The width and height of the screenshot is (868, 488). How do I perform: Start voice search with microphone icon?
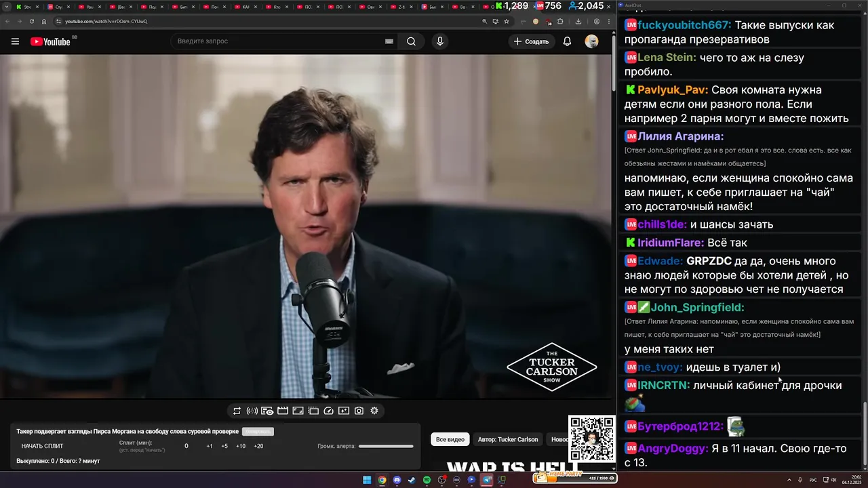click(x=440, y=41)
